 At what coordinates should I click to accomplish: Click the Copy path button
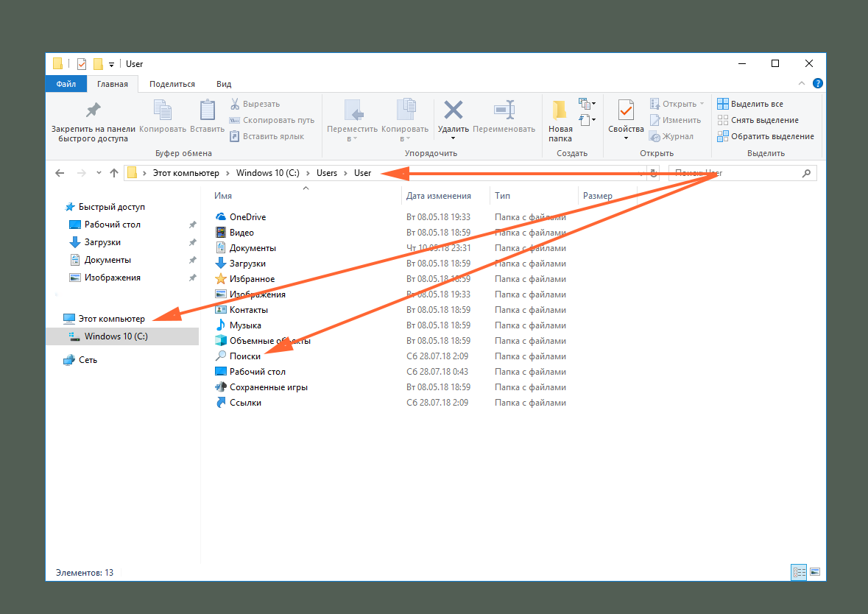coord(272,120)
